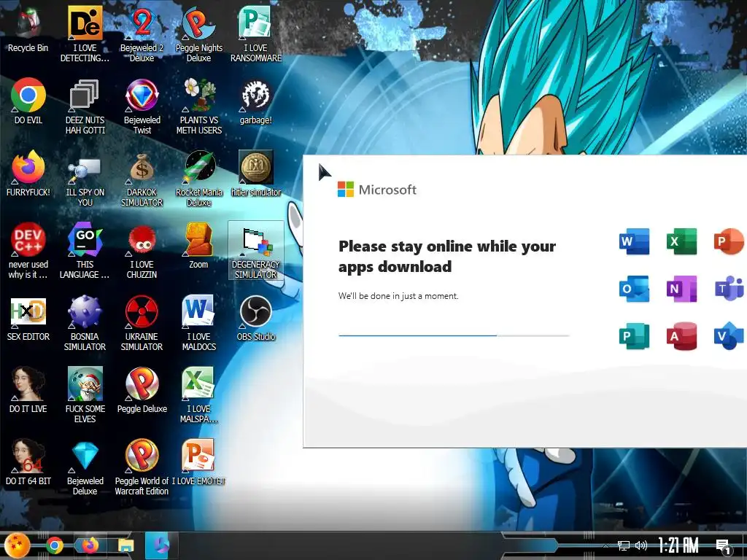This screenshot has width=747, height=560.
Task: Launch Peggle World of Warcraft Edition shortcut
Action: pos(142,467)
